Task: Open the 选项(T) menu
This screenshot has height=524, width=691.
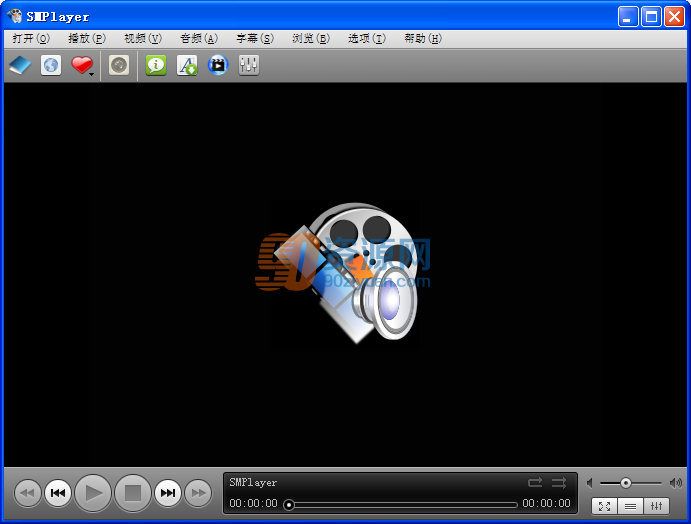Action: pyautogui.click(x=367, y=39)
